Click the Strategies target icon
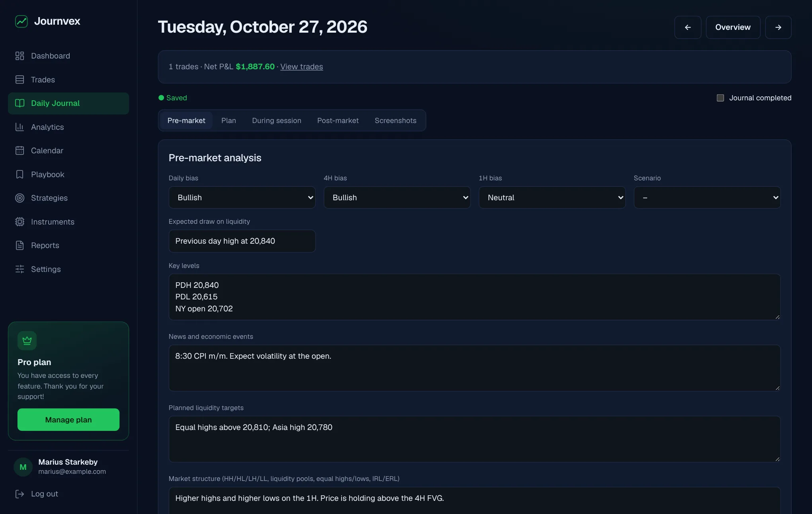Image resolution: width=812 pixels, height=514 pixels. click(20, 198)
